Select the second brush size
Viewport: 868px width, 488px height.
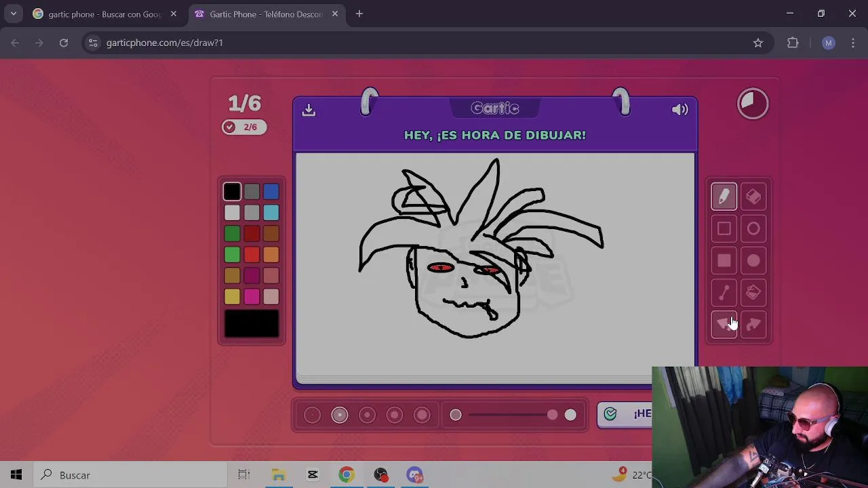(x=340, y=415)
